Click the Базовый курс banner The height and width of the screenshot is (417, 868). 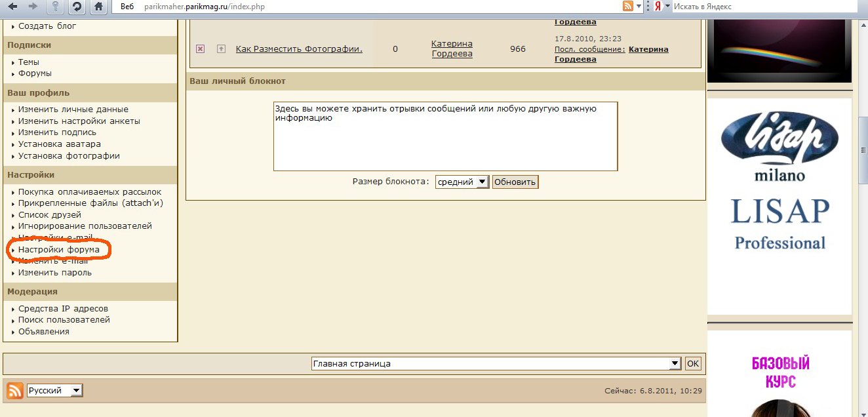779,374
